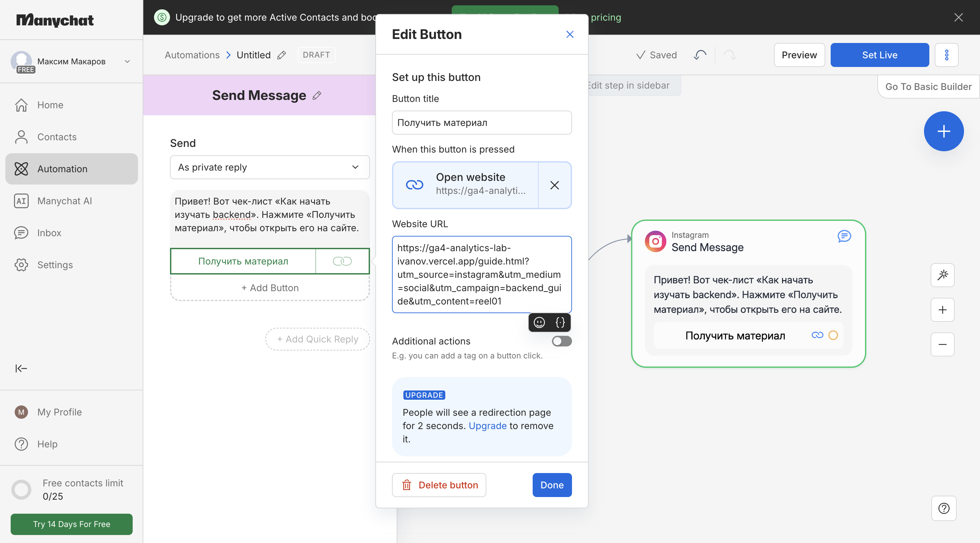
Task: Click Try 14 Days For Free
Action: [x=72, y=524]
